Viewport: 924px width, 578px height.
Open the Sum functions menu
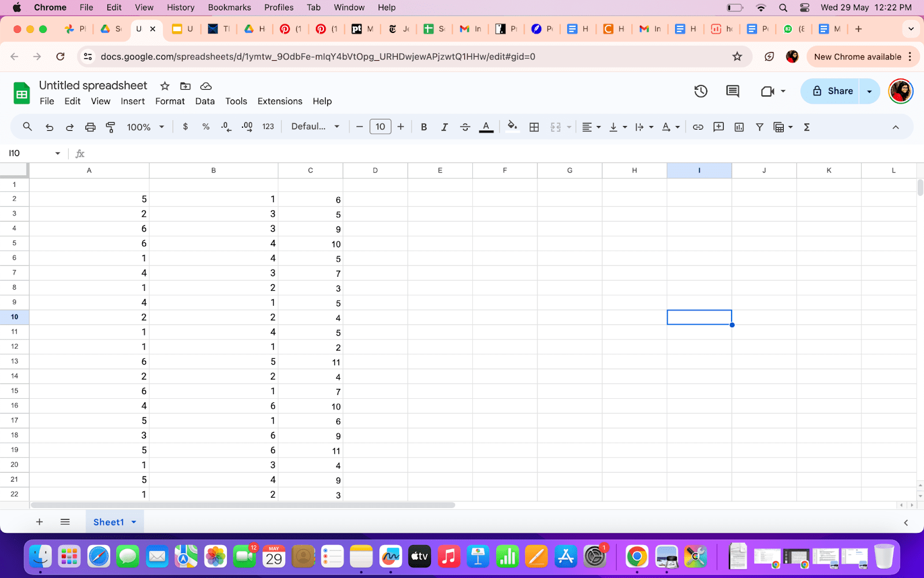click(x=806, y=127)
